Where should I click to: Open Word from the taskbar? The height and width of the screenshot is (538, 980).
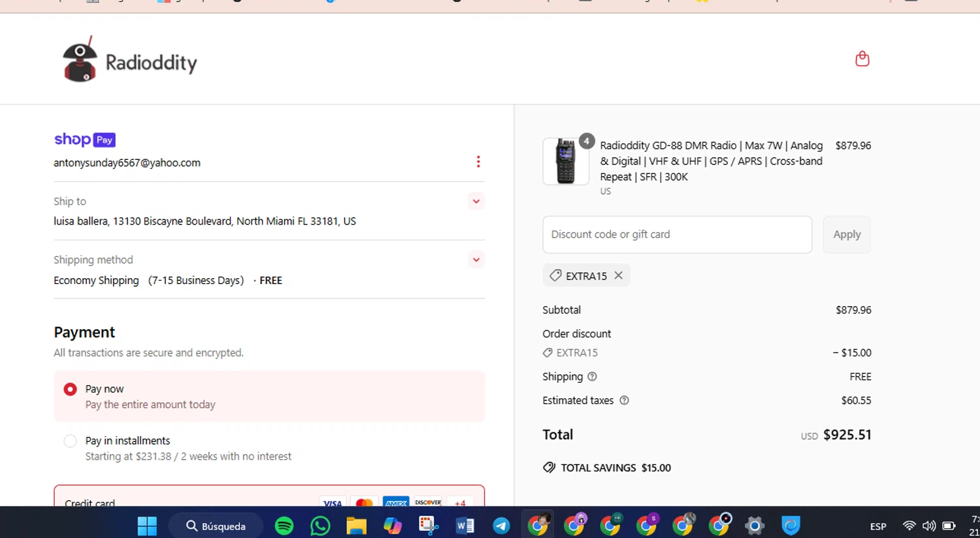pos(465,526)
